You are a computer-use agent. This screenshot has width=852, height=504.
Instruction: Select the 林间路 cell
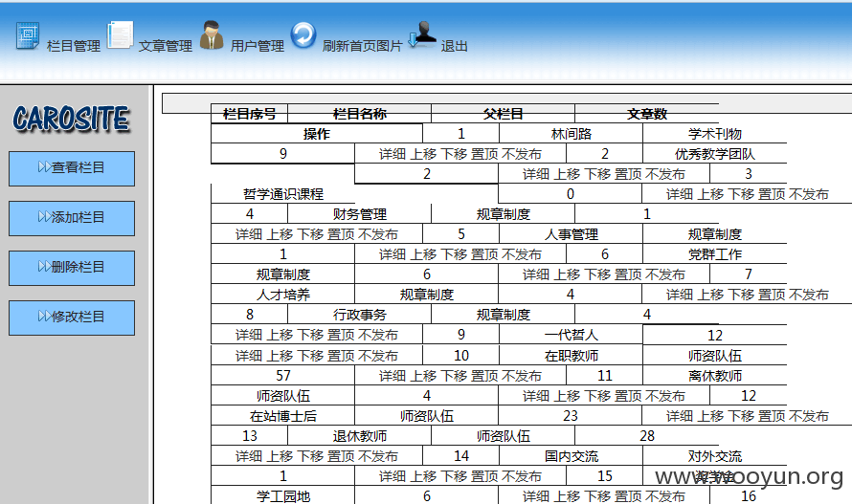[x=572, y=134]
